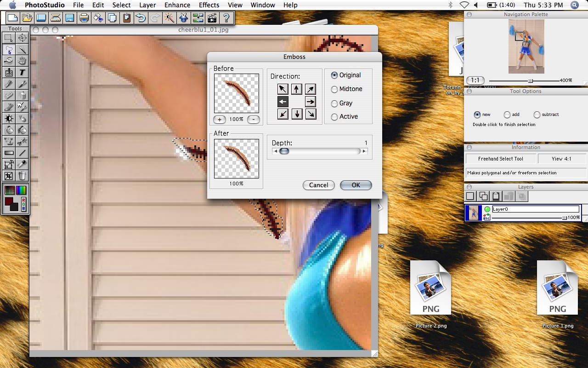Click the Navigation Palette image thumbnail
This screenshot has height=368, width=588.
pyautogui.click(x=526, y=46)
